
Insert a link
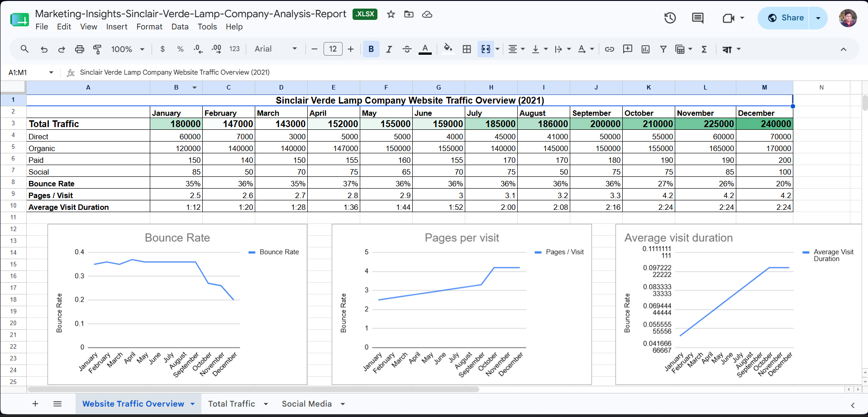point(610,49)
